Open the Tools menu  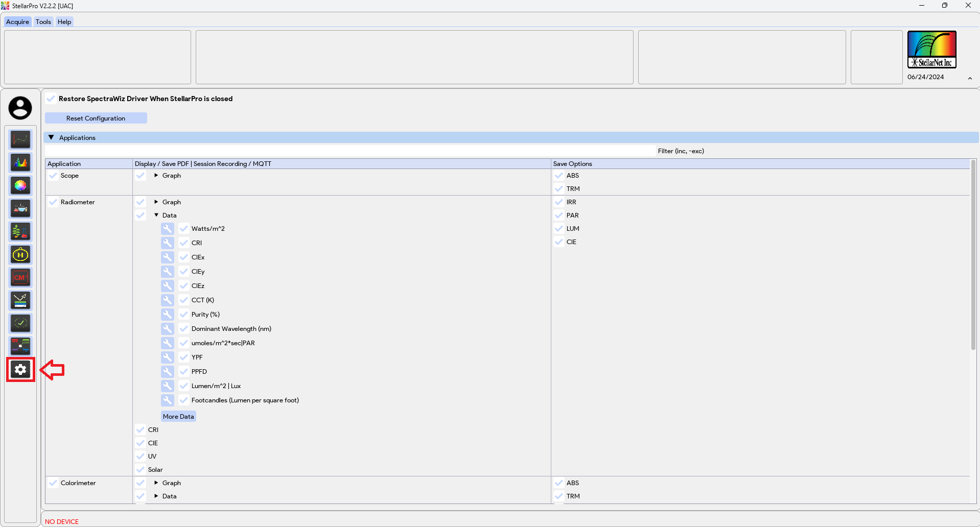point(43,21)
